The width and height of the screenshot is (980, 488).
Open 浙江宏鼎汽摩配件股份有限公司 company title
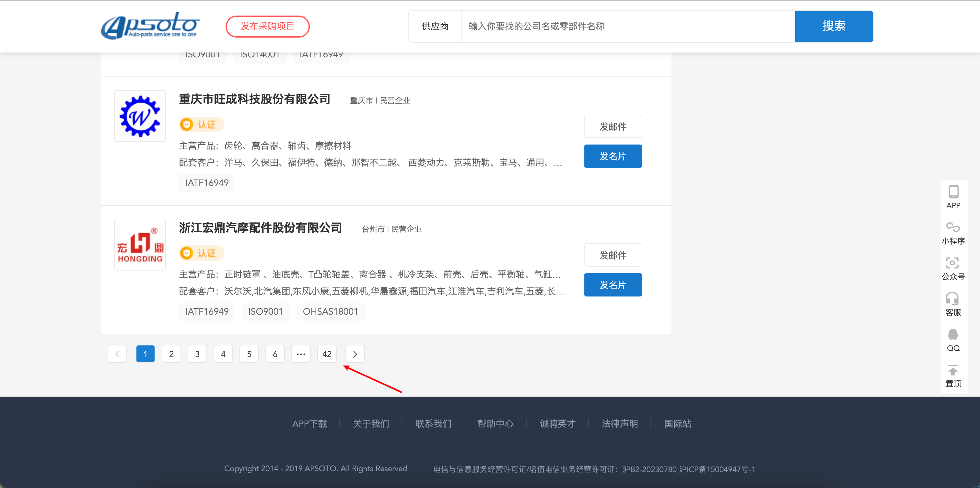[x=261, y=228]
